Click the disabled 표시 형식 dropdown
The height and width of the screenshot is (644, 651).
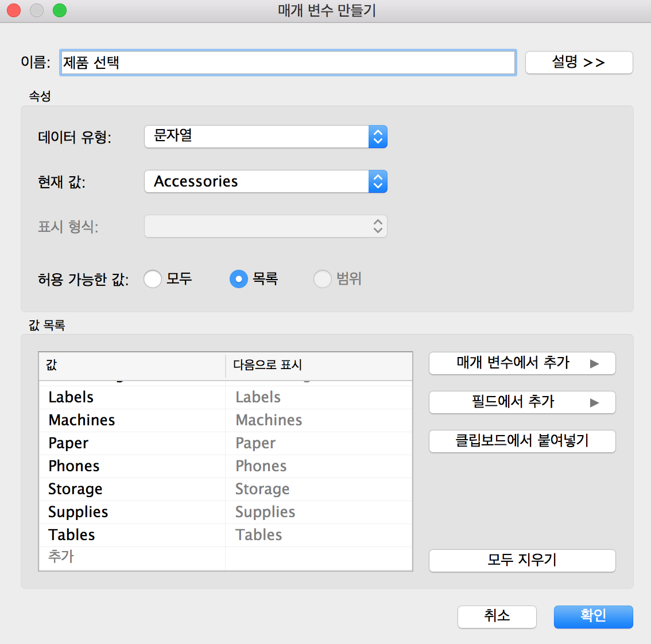pyautogui.click(x=266, y=226)
